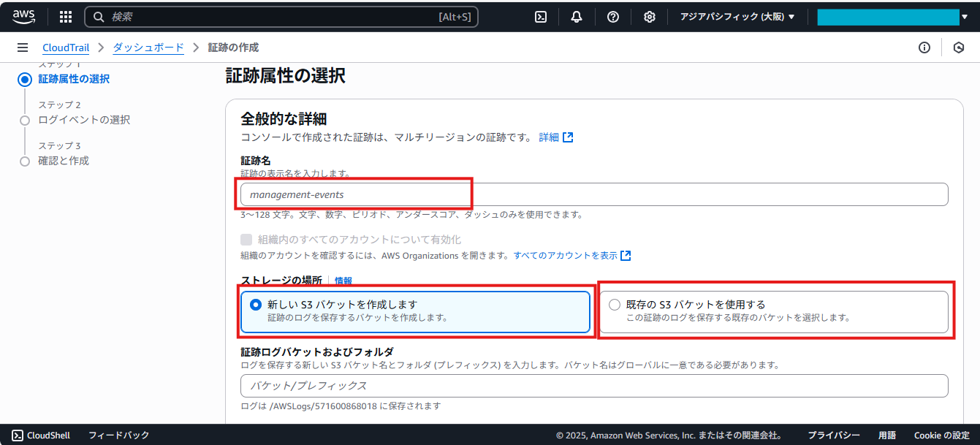Open すべてのアカウントを表示 link
The height and width of the screenshot is (445, 980).
[x=566, y=256]
